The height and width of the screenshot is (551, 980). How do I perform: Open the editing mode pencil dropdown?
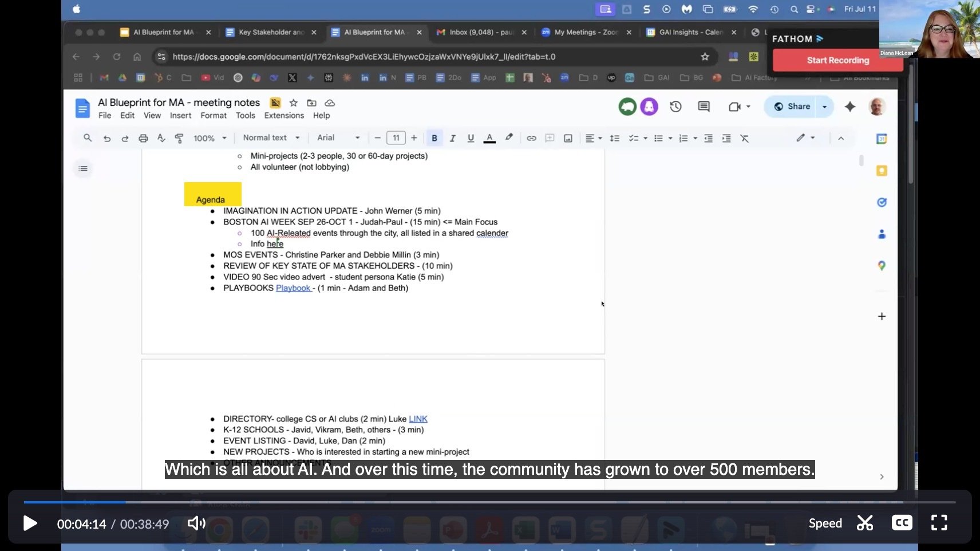pyautogui.click(x=805, y=138)
